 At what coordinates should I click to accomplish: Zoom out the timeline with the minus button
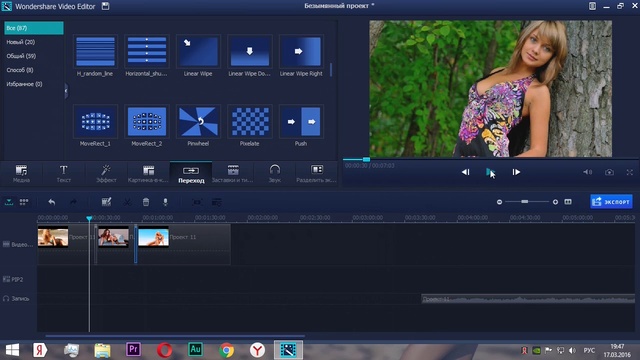click(499, 202)
